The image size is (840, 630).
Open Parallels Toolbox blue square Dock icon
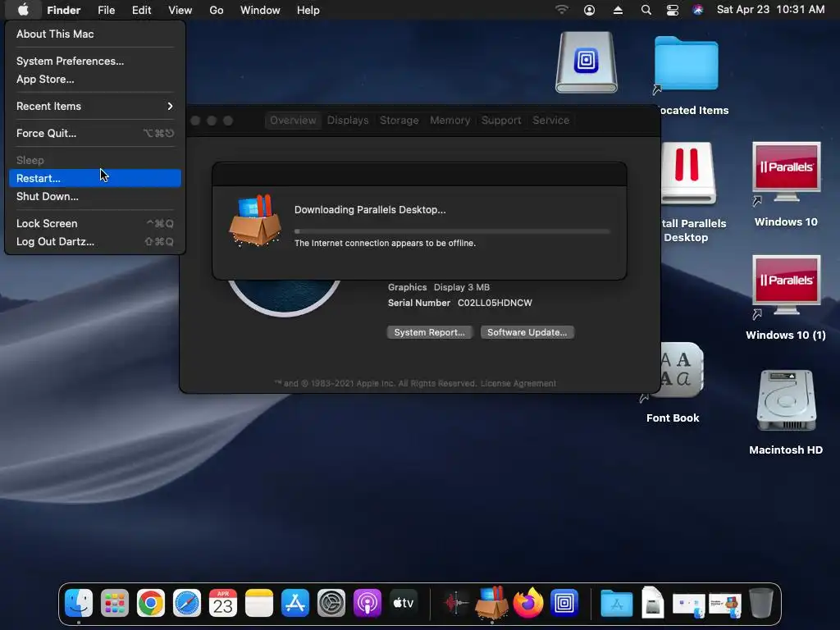click(x=564, y=603)
